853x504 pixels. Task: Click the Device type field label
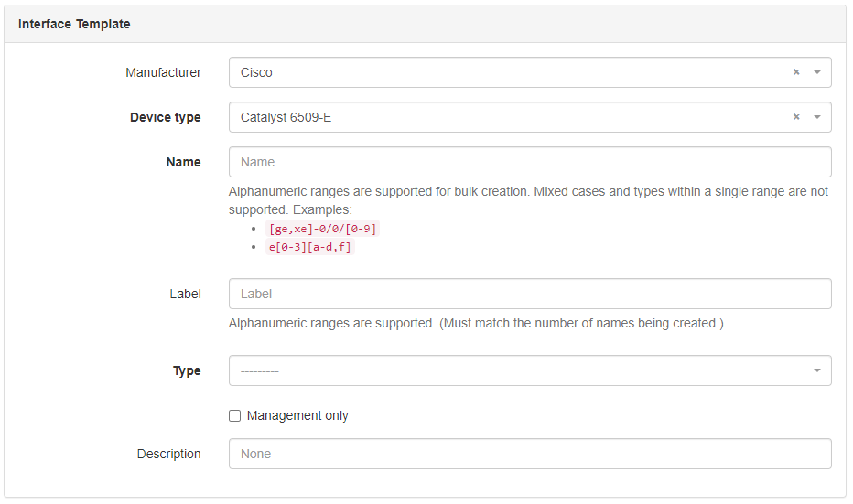pyautogui.click(x=166, y=117)
